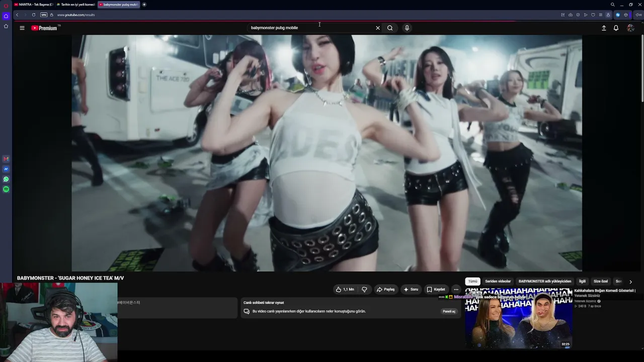Open Spotify in the sidebar

click(6, 189)
